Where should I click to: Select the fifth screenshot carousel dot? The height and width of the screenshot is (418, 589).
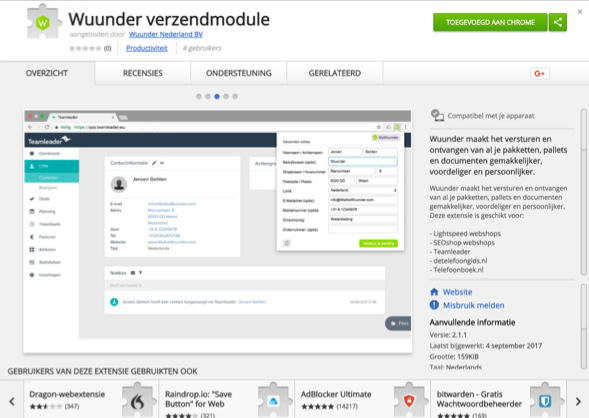[235, 97]
